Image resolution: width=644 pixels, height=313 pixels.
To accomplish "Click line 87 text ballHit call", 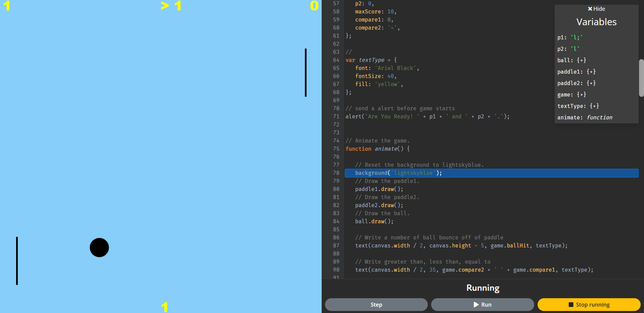I will click(x=461, y=245).
